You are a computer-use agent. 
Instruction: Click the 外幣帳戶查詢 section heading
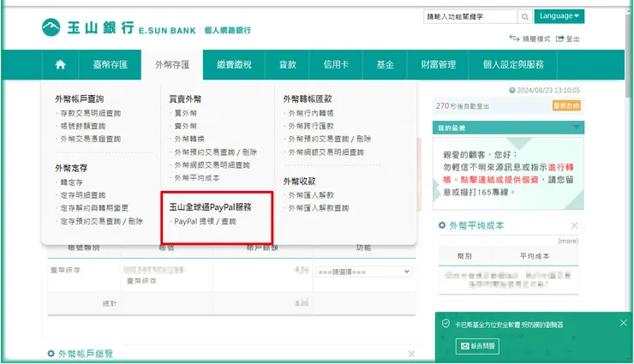tap(79, 99)
